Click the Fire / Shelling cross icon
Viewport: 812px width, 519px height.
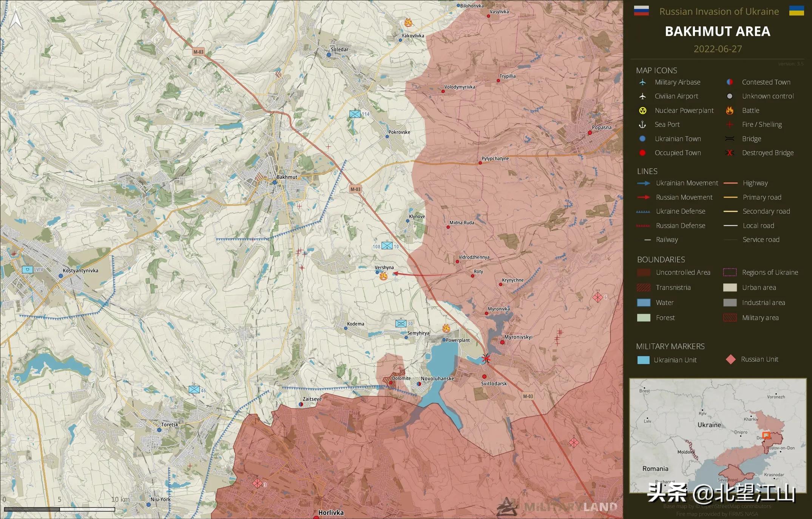click(x=729, y=124)
